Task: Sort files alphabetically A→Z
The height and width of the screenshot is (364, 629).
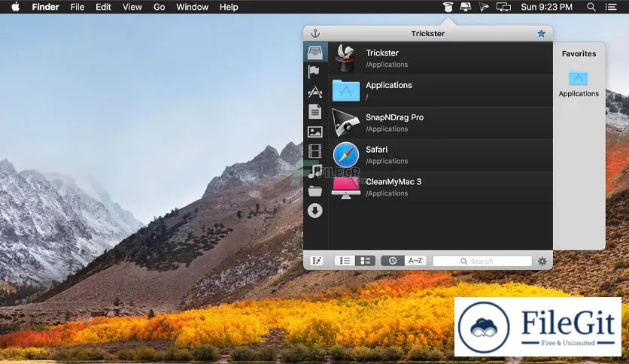Action: (415, 261)
